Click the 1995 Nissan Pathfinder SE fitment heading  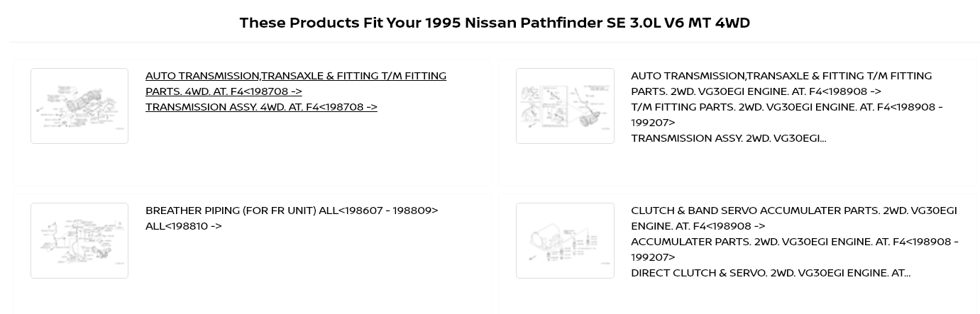(495, 23)
